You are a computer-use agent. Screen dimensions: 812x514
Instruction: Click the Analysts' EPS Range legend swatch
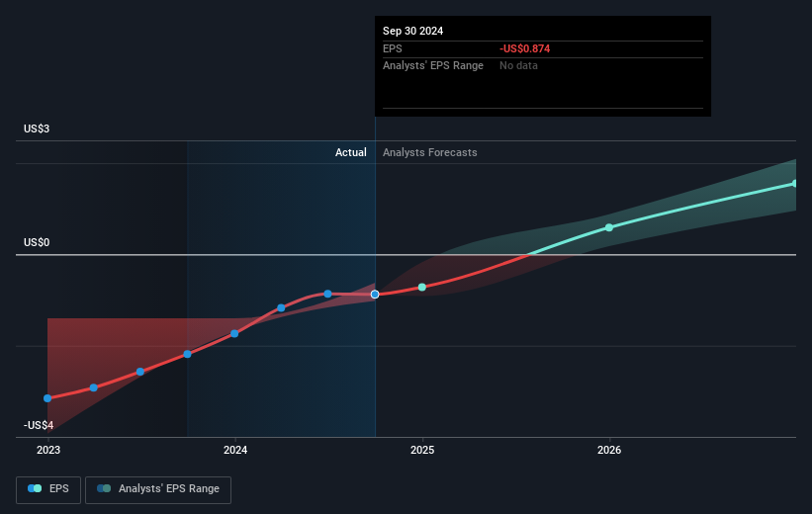pyautogui.click(x=104, y=488)
